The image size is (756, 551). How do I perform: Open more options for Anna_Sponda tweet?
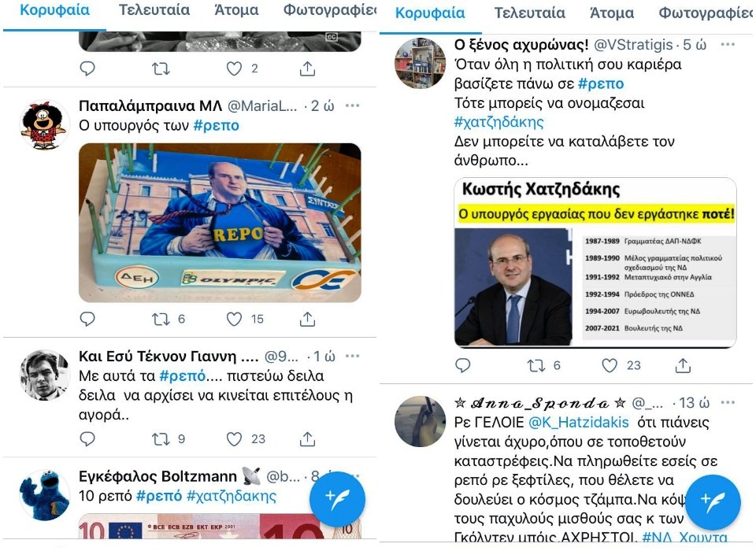tap(728, 402)
